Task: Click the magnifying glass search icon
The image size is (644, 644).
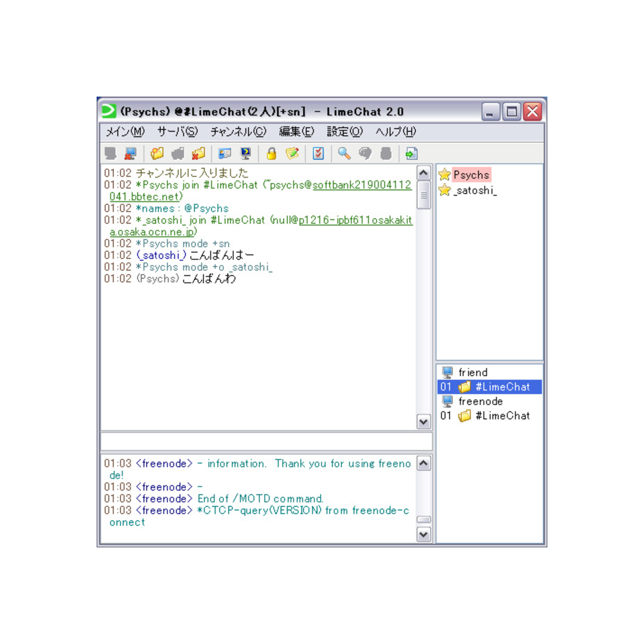Action: click(x=344, y=153)
